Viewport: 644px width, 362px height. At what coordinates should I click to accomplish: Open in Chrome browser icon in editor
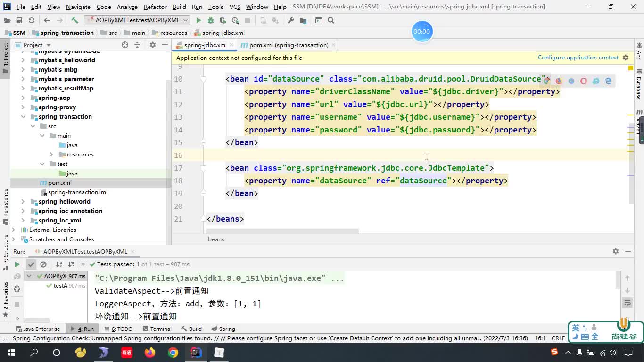(x=546, y=81)
